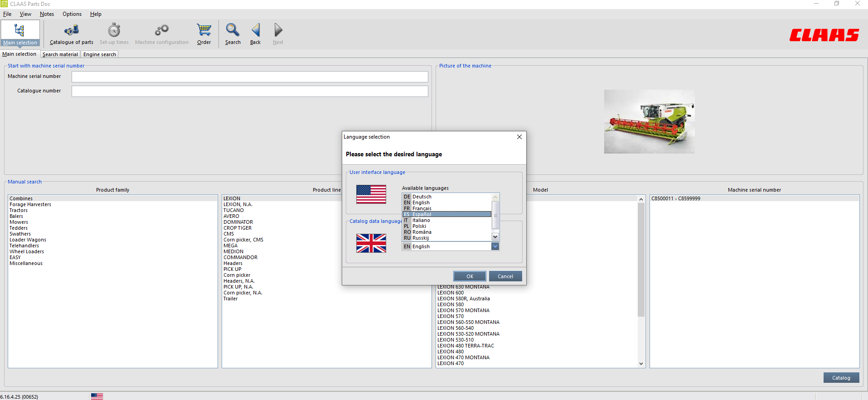Image resolution: width=868 pixels, height=400 pixels.
Task: Select Español in available languages
Action: click(447, 214)
